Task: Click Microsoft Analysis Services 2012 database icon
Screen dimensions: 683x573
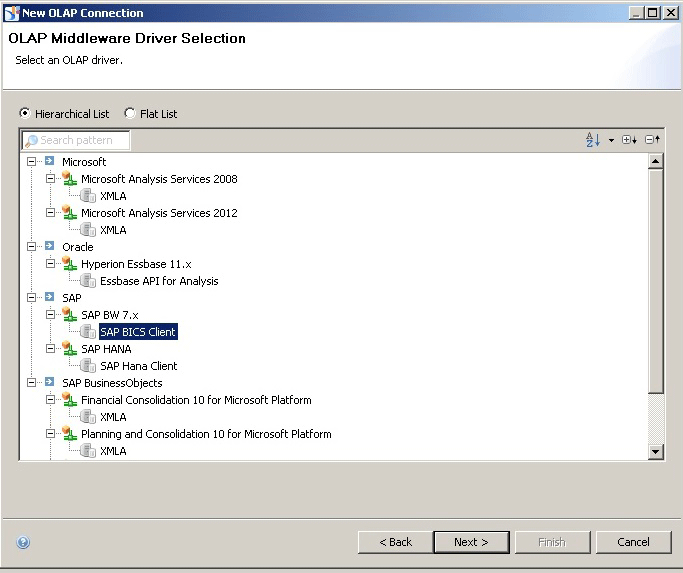Action: click(x=69, y=212)
